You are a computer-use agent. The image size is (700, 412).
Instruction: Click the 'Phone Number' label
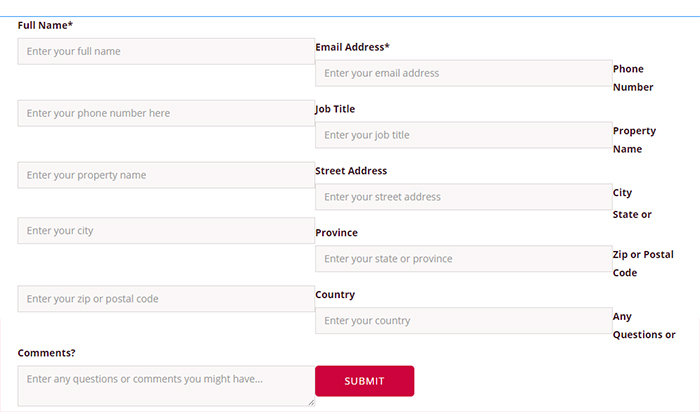[633, 78]
